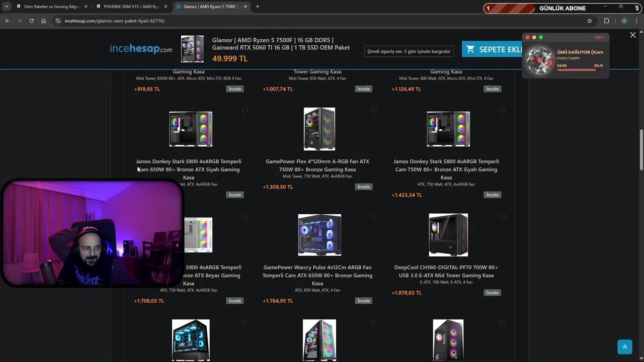Close the Oem Paketler ve Gaming tab

click(86, 7)
